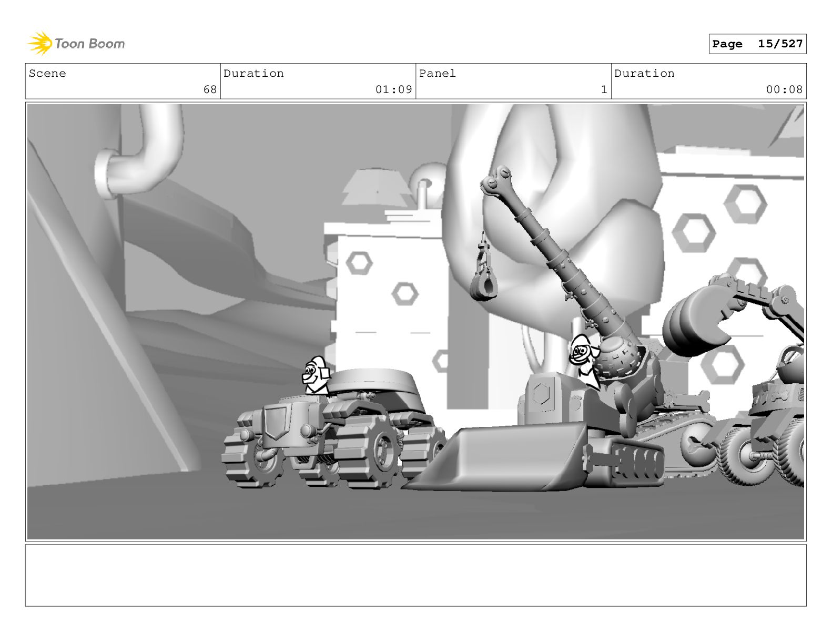Click the storyboard panel image
The width and height of the screenshot is (832, 644).
click(x=415, y=322)
